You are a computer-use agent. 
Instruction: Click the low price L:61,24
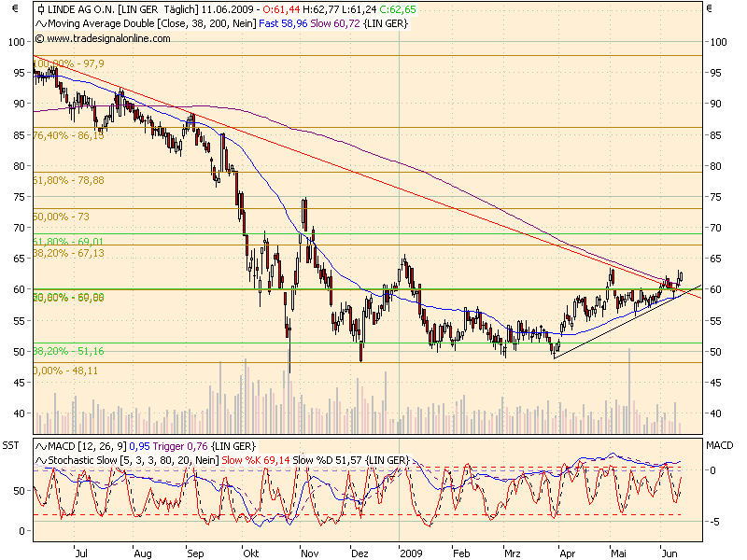coord(359,9)
